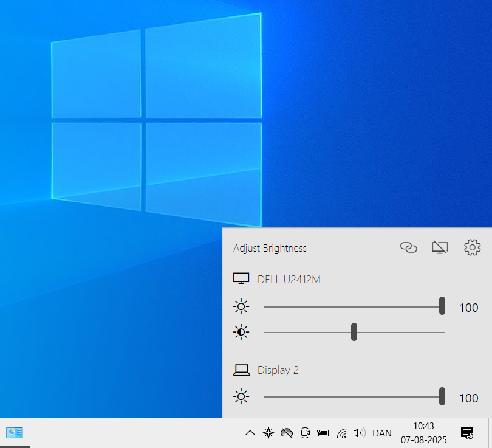Click the Display 2 laptop icon
This screenshot has height=448, width=492.
tap(241, 370)
